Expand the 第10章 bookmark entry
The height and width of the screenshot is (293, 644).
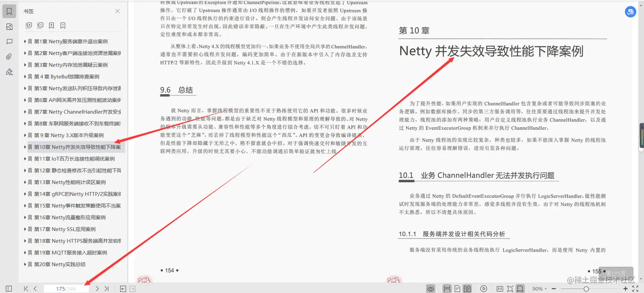pos(26,146)
